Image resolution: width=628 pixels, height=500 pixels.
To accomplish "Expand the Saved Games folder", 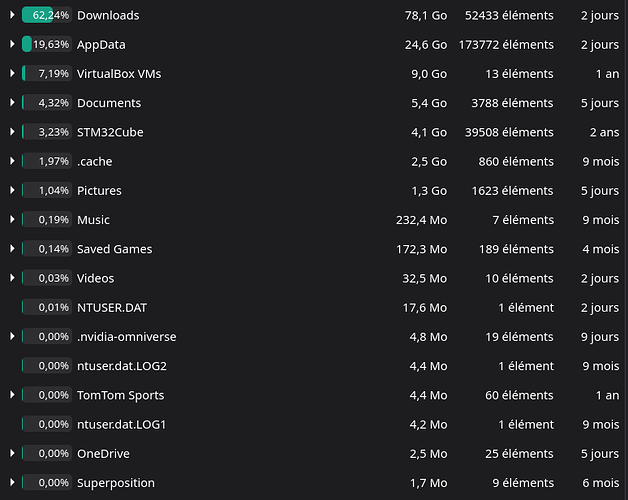I will click(x=12, y=249).
